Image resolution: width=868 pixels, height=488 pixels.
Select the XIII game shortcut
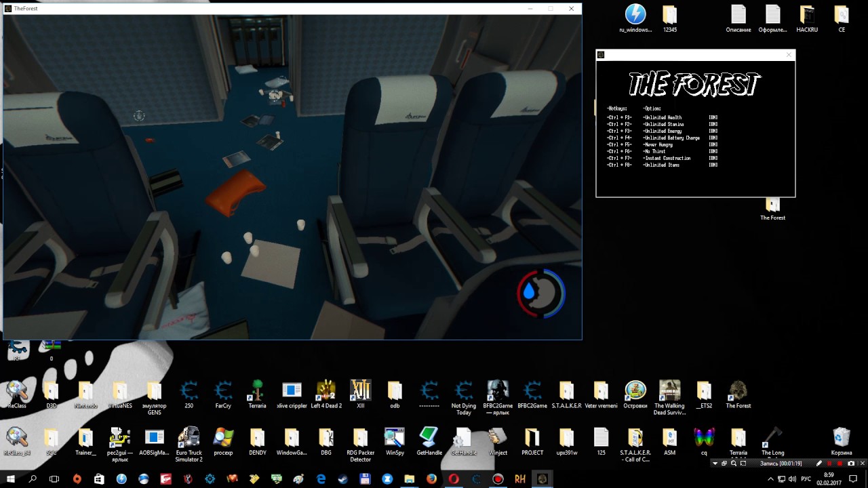pyautogui.click(x=361, y=394)
